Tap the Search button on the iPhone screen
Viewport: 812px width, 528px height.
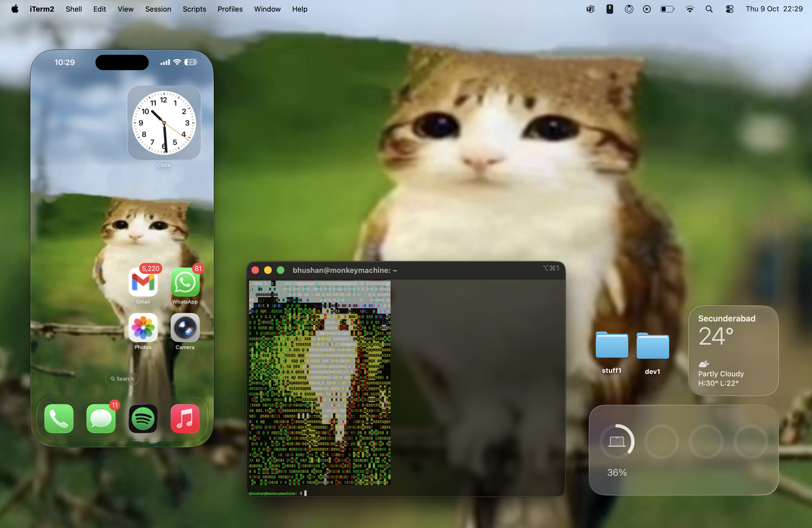pos(122,379)
